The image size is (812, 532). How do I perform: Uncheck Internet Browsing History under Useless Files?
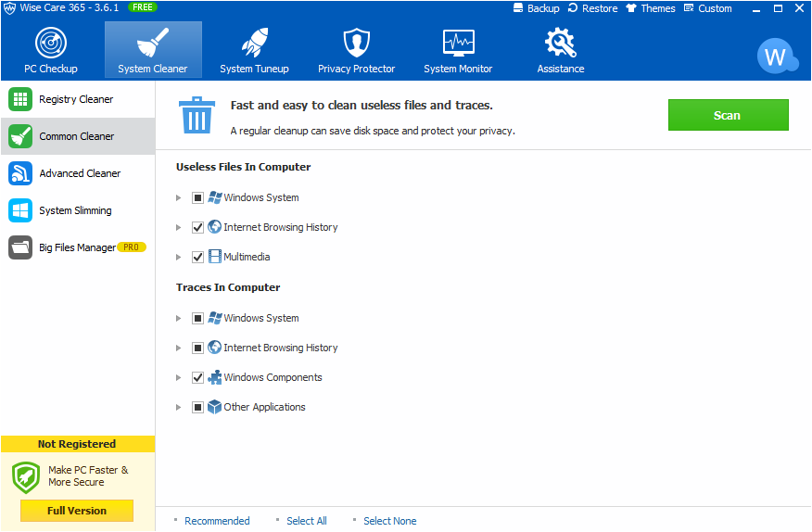click(x=197, y=227)
